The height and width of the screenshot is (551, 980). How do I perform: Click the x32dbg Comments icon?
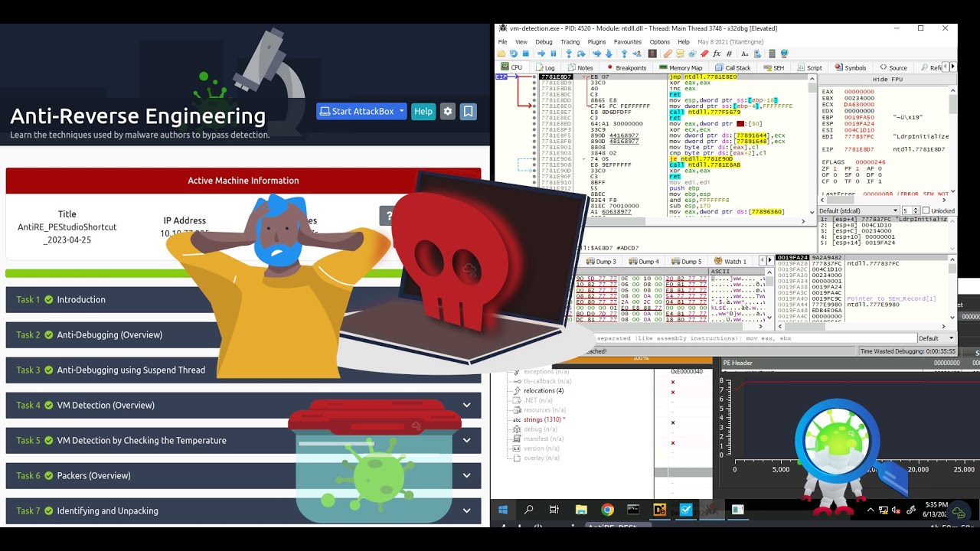pos(680,54)
